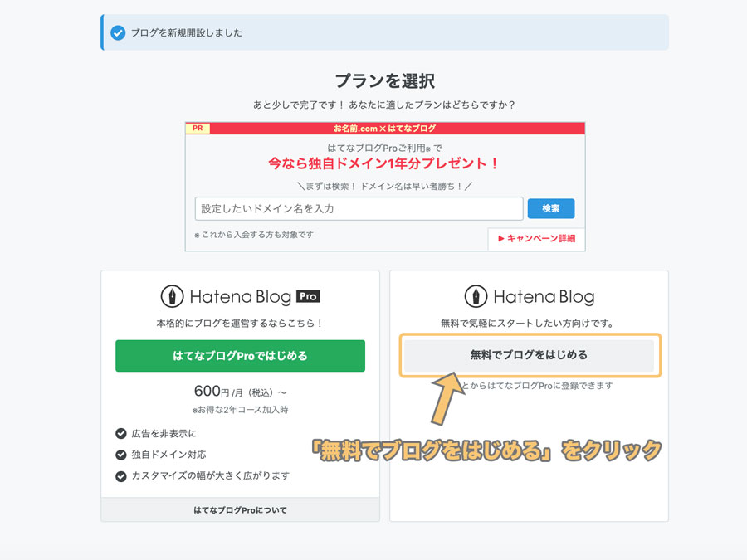Click the PR label on the banner
747x560 pixels.
198,128
